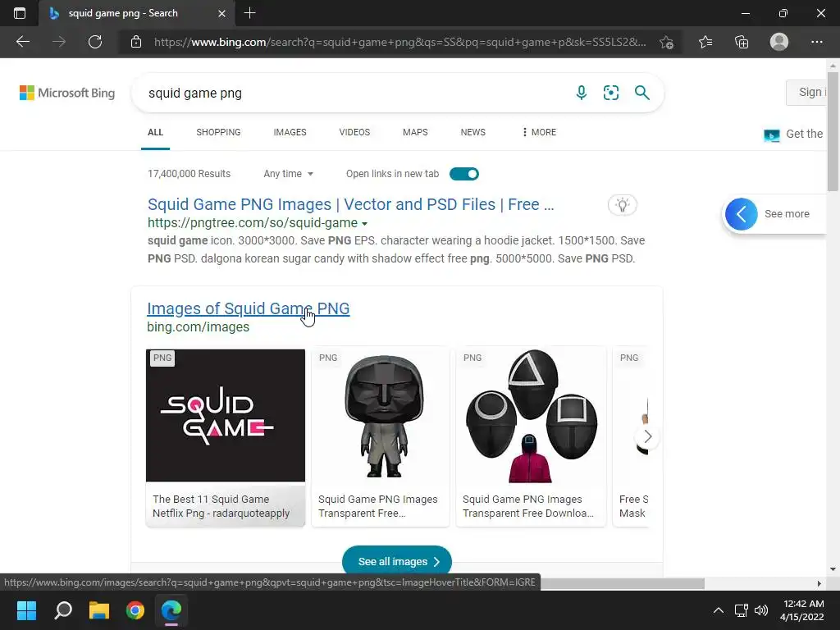840x630 pixels.
Task: Click the browser address bar URL
Action: (399, 42)
